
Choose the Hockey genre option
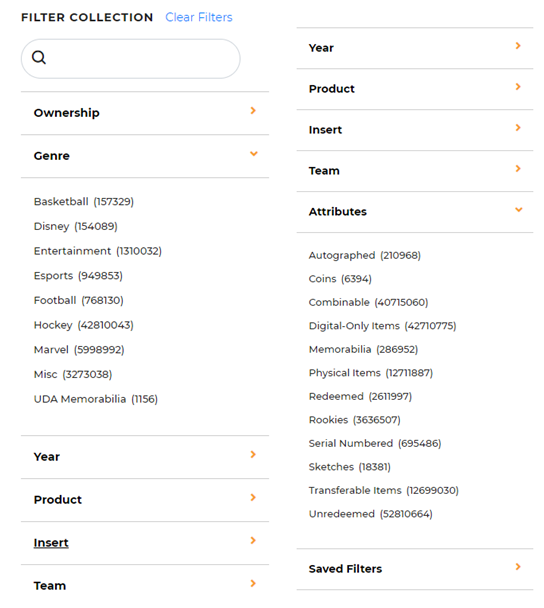pos(84,325)
